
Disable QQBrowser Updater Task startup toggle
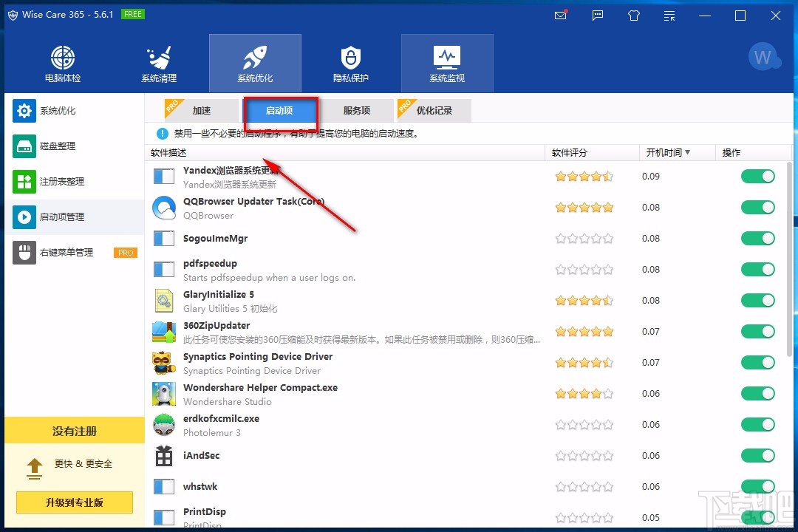(758, 207)
